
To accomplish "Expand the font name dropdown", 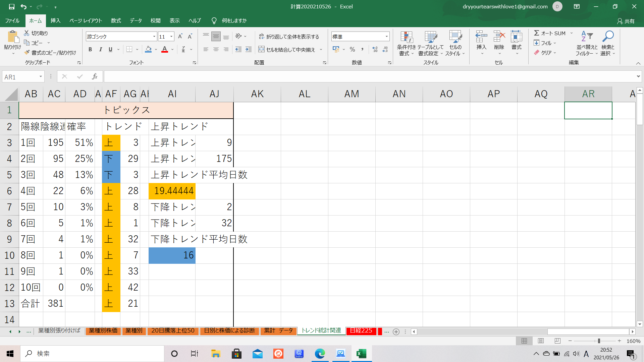I will pyautogui.click(x=154, y=37).
